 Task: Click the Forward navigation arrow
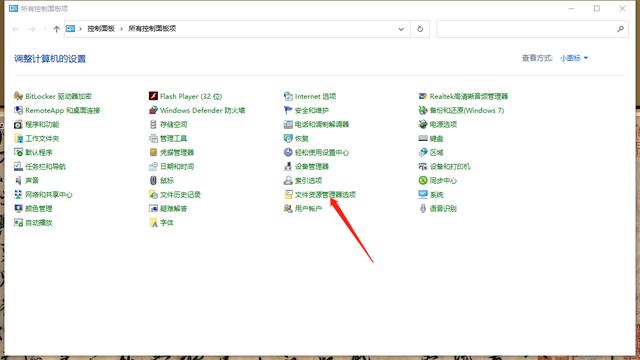click(32, 29)
